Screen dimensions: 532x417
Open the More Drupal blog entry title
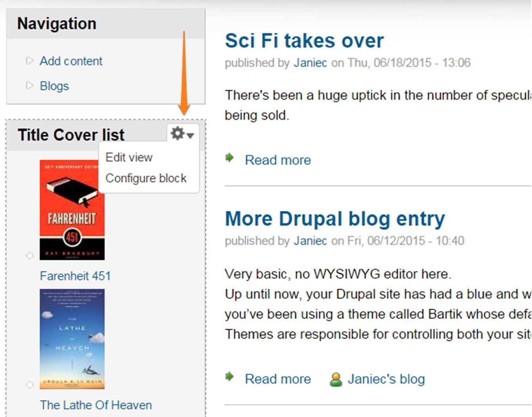tap(335, 218)
